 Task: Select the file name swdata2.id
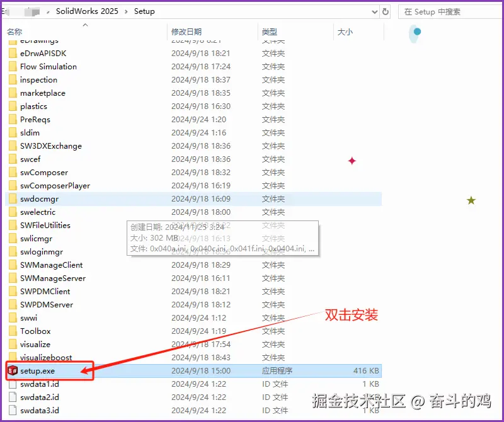pyautogui.click(x=40, y=397)
